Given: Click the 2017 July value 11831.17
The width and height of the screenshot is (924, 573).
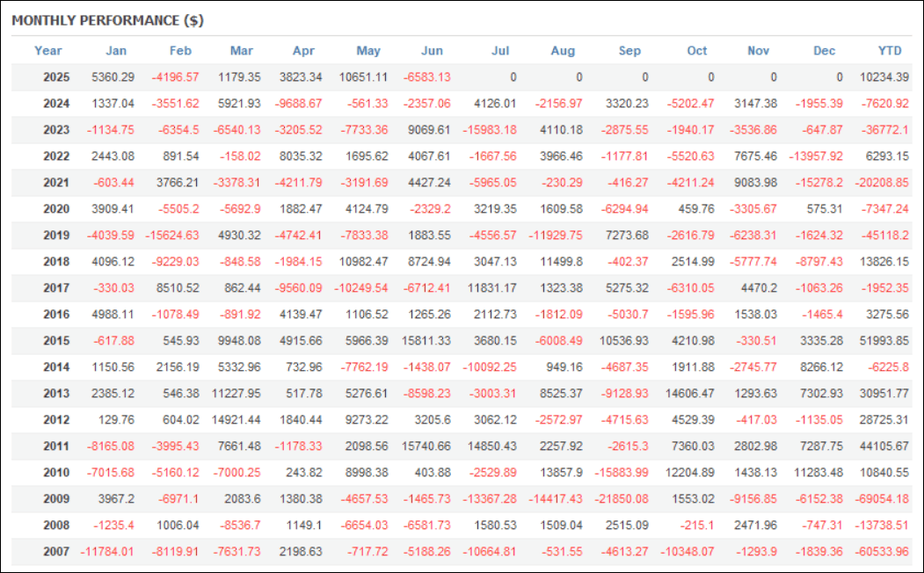Looking at the screenshot, I should tap(492, 288).
